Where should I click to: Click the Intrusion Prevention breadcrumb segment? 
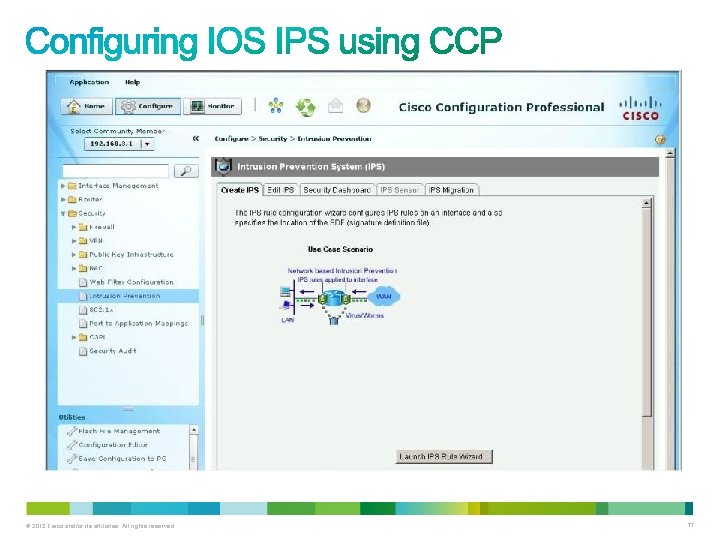click(x=334, y=139)
